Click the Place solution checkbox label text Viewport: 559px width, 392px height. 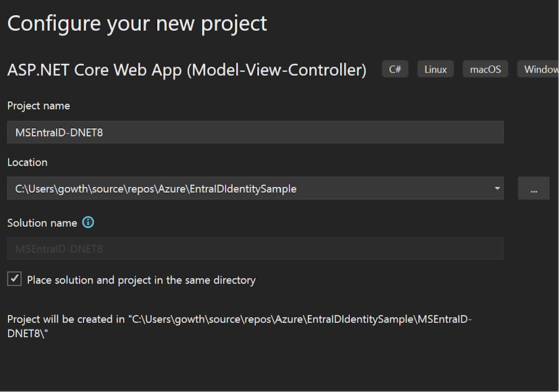[x=141, y=280]
